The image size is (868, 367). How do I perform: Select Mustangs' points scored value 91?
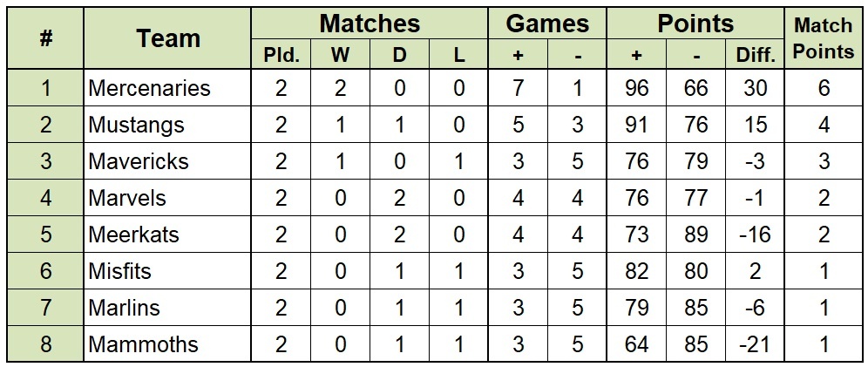click(636, 125)
